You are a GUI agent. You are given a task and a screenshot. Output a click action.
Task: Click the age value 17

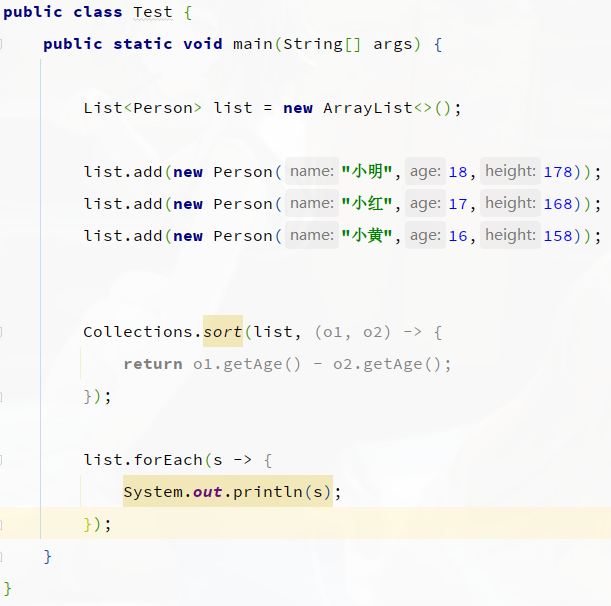pyautogui.click(x=458, y=204)
